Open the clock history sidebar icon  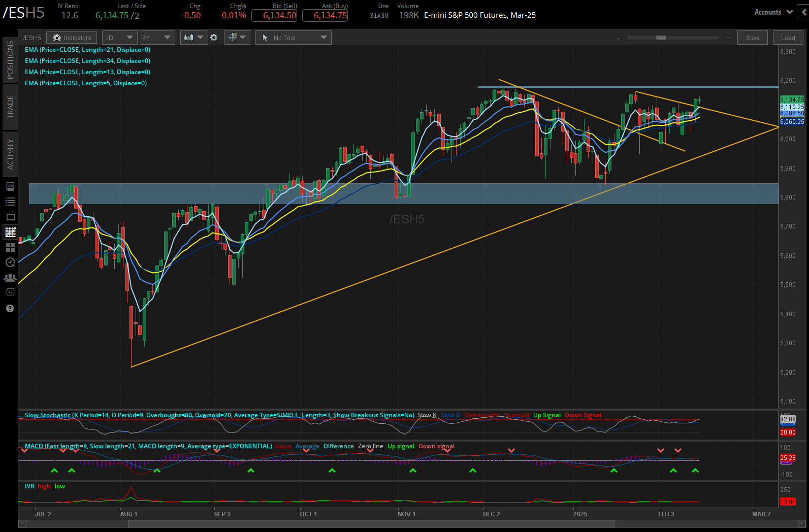pos(10,262)
